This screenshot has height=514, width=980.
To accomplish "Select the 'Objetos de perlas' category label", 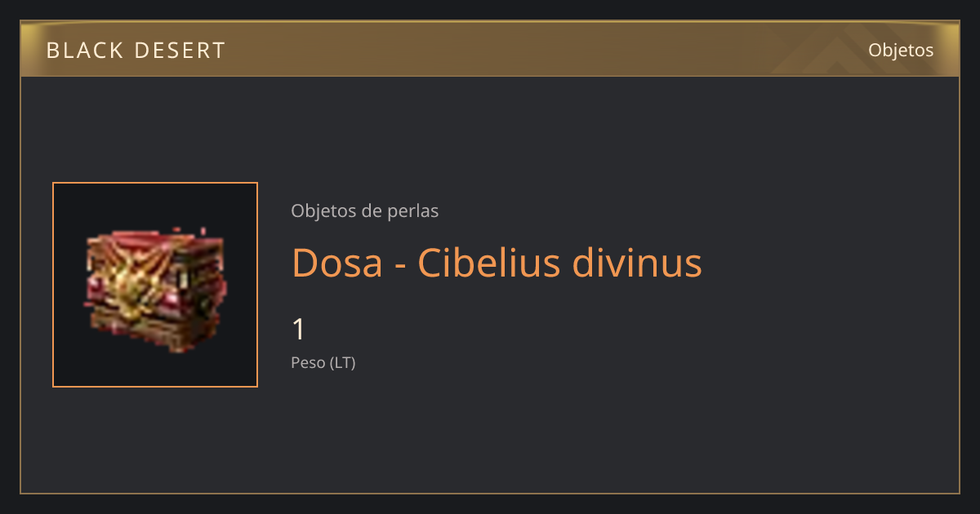I will pos(365,210).
